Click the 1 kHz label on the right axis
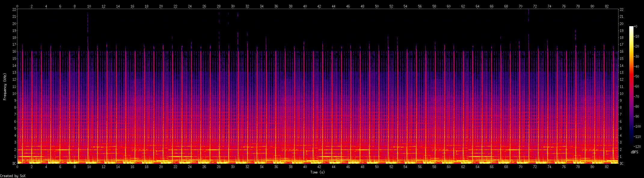The width and height of the screenshot is (644, 178). pos(621,157)
